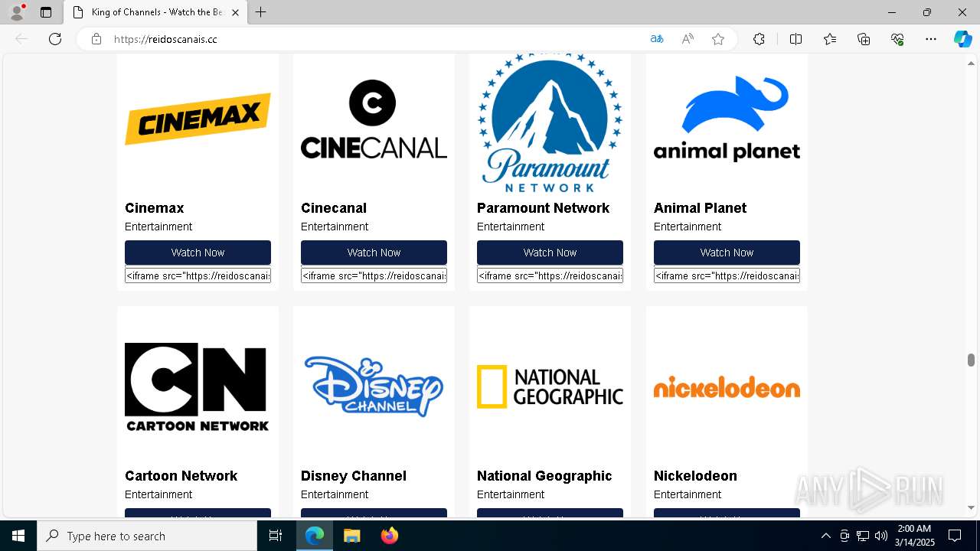This screenshot has height=551, width=980.
Task: Open the tab actions menu icon
Action: (x=46, y=12)
